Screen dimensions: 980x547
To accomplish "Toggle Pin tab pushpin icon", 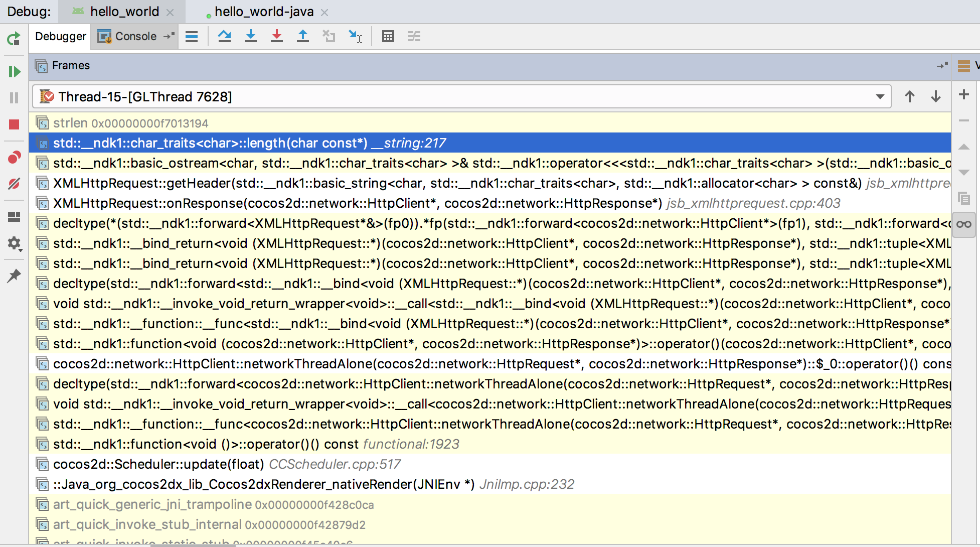I will pos(14,276).
